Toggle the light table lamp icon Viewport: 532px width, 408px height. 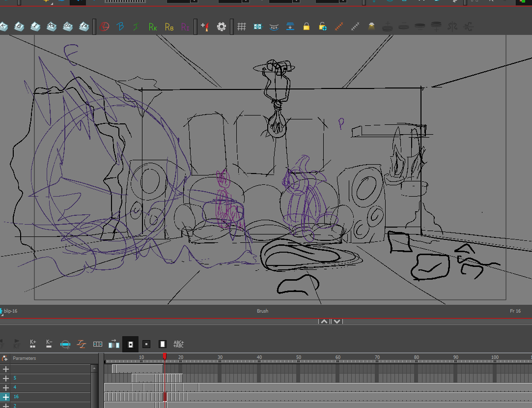371,27
